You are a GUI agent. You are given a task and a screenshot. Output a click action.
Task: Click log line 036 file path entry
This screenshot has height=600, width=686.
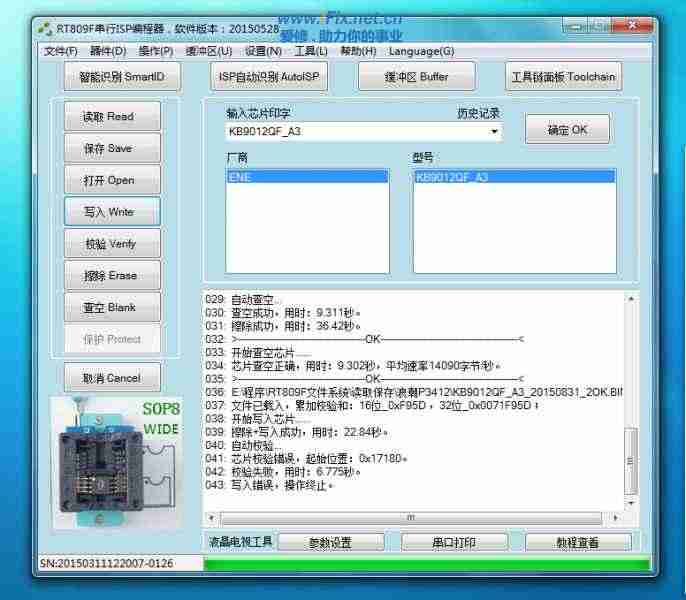[x=413, y=392]
